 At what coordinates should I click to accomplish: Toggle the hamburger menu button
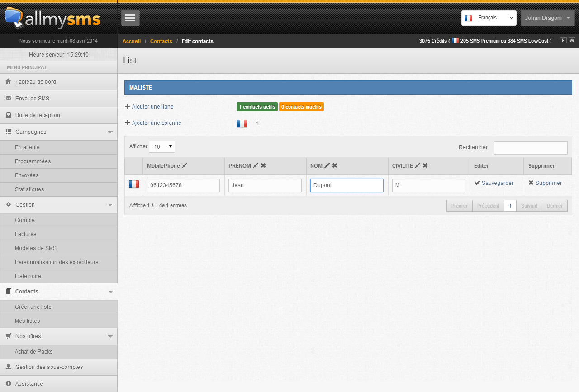[x=130, y=18]
